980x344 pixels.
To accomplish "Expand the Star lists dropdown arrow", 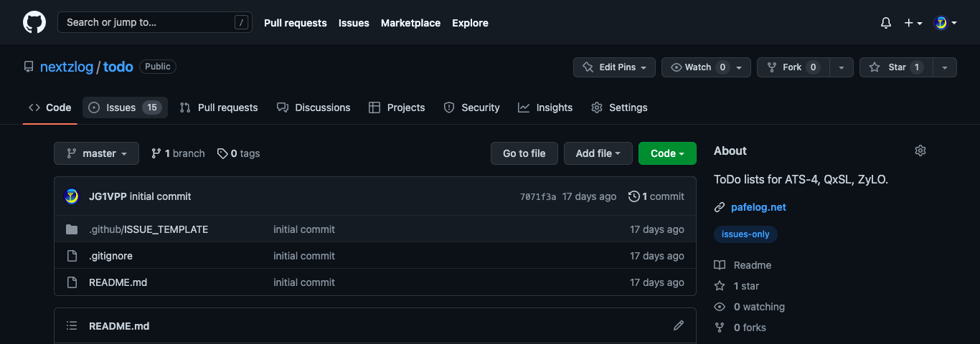I will (x=945, y=67).
